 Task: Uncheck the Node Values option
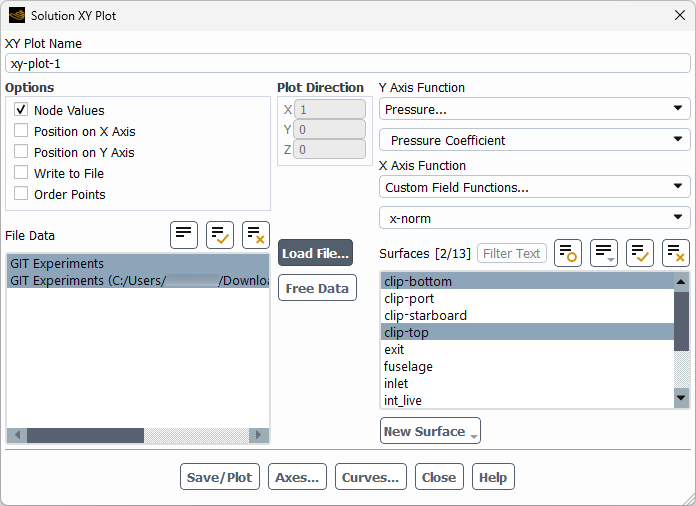(21, 110)
